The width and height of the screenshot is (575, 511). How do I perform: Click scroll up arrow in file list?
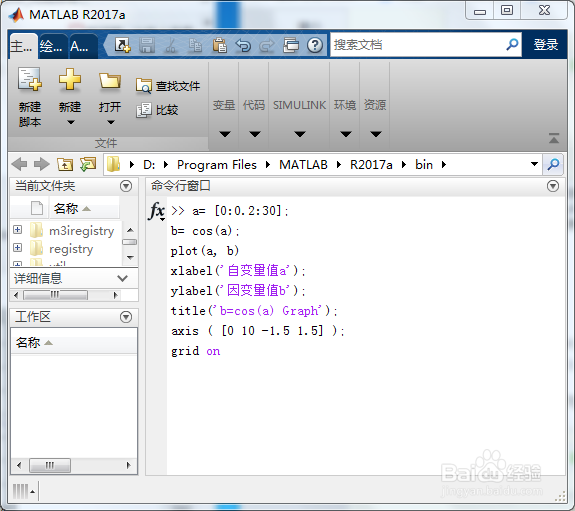pos(130,230)
